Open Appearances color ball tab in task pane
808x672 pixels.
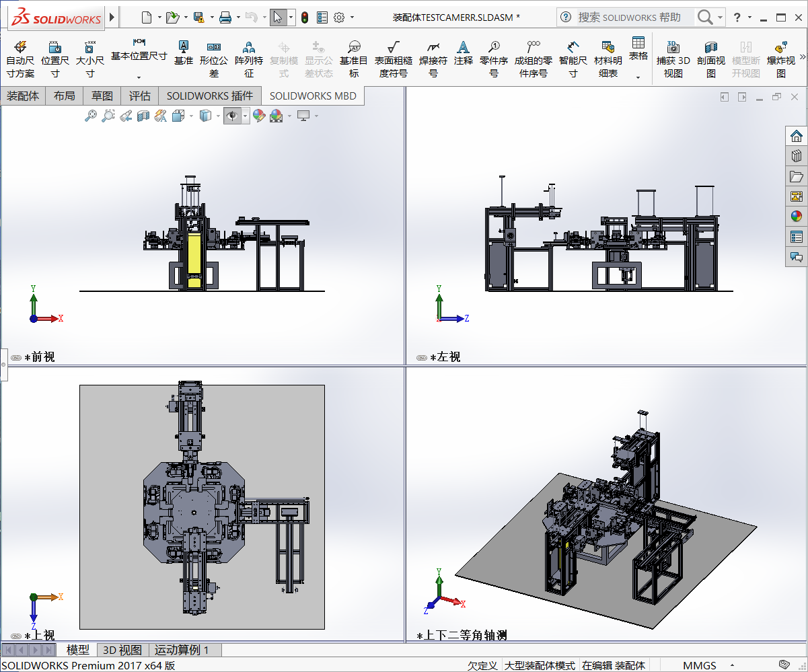797,217
